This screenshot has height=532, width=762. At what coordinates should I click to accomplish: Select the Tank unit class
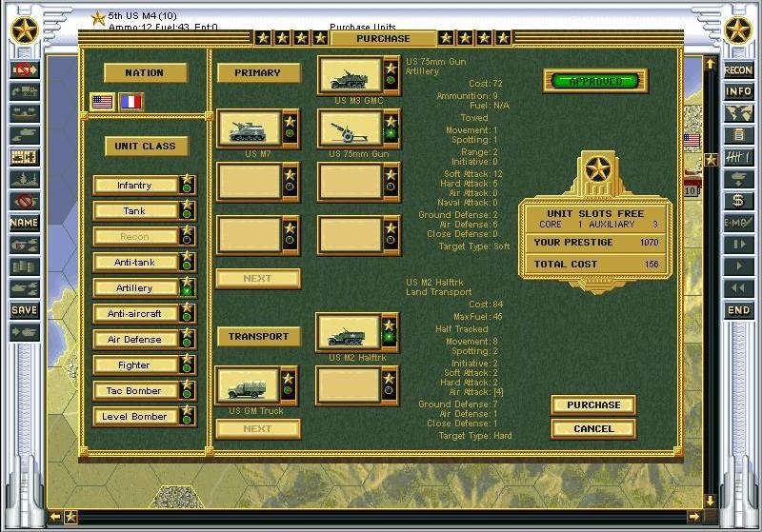coord(135,210)
